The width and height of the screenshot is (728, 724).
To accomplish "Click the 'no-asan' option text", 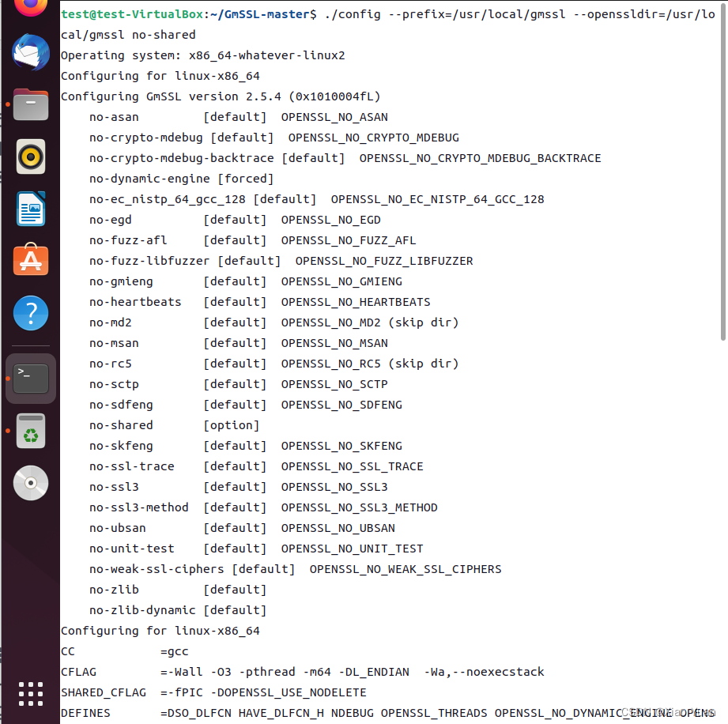I will [x=114, y=117].
